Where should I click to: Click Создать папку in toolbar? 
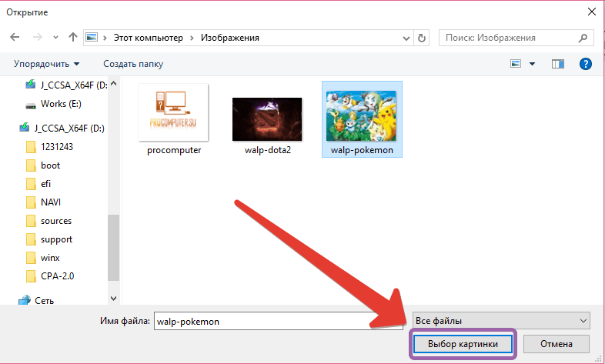pos(133,64)
